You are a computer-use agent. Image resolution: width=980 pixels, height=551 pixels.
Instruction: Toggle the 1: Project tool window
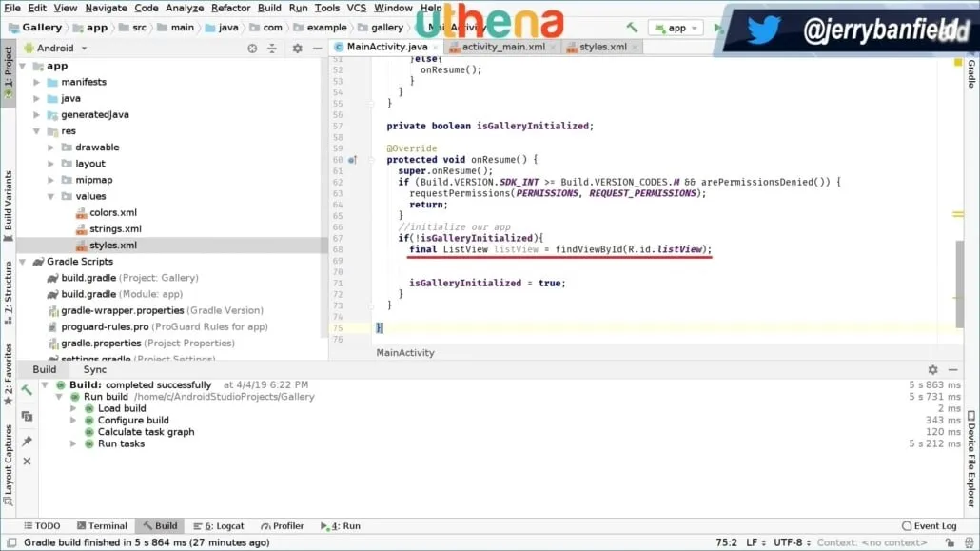click(9, 72)
